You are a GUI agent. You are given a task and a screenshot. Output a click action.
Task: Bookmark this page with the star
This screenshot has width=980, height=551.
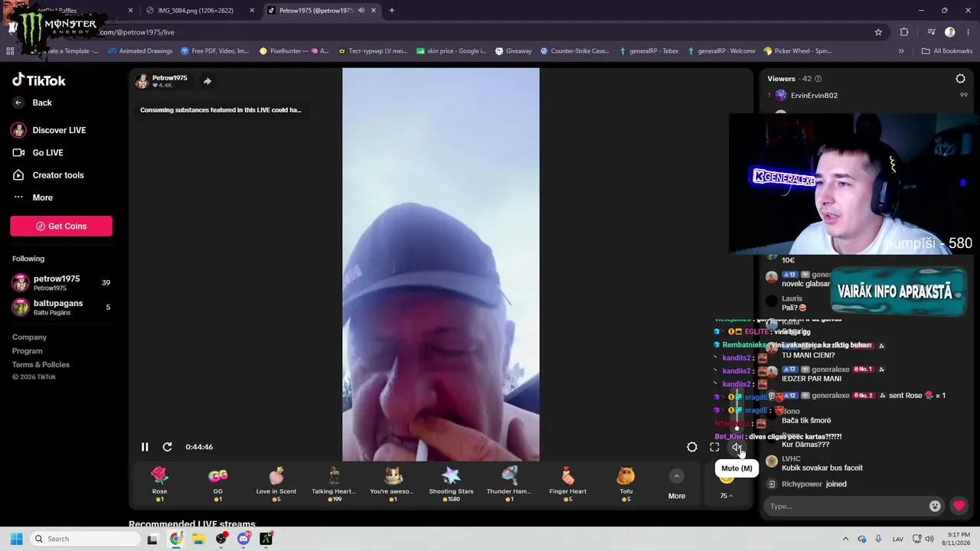878,32
